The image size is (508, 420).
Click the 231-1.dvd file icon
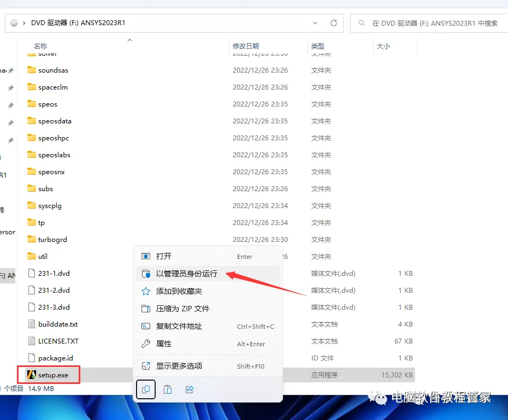tap(32, 273)
